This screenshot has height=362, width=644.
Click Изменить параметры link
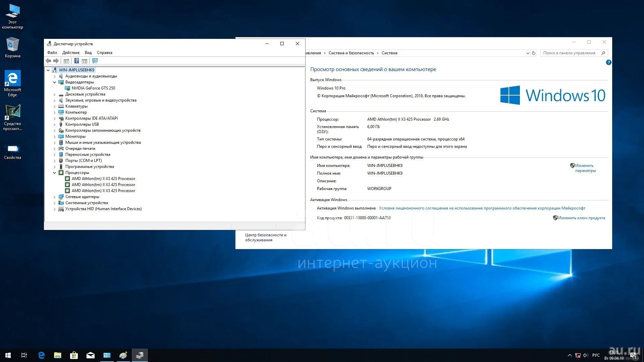[x=585, y=168]
